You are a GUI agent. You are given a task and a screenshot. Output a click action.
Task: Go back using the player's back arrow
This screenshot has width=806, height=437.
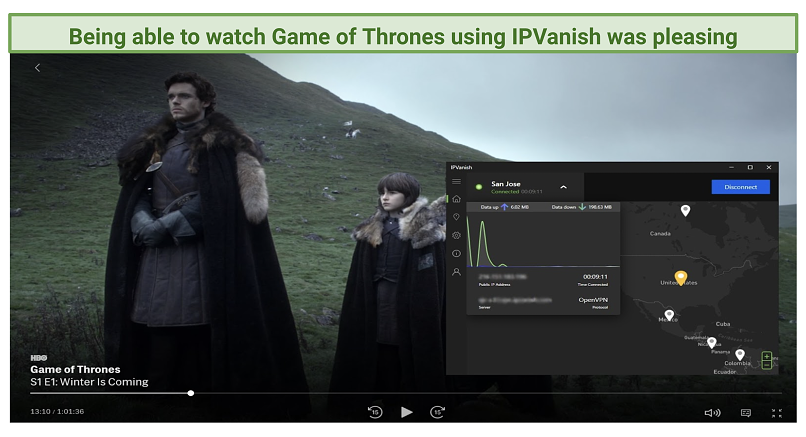[37, 67]
